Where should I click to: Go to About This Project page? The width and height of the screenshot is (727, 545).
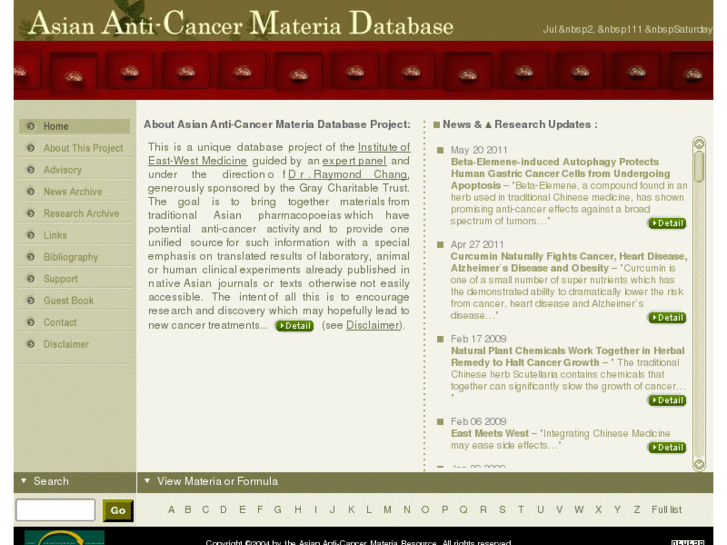coord(83,148)
